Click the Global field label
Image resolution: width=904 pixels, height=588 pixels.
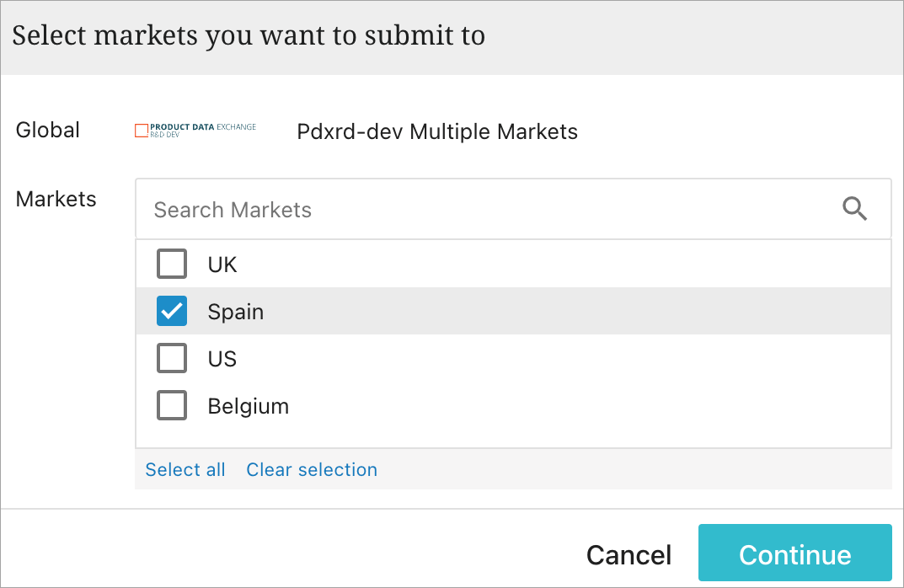48,130
